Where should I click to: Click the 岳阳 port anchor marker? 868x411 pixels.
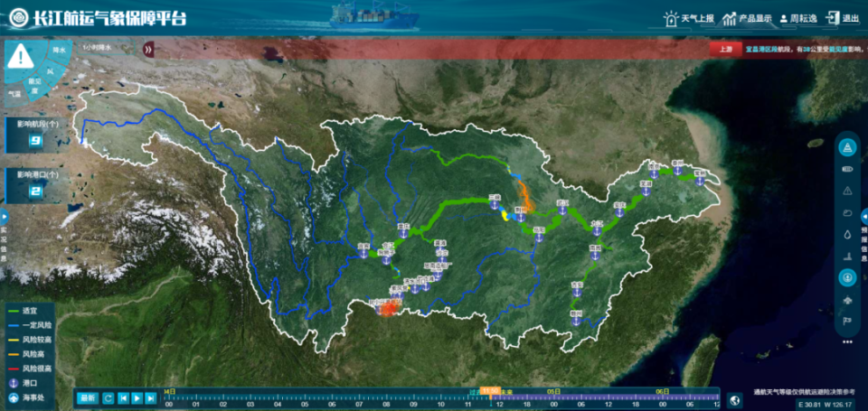click(x=539, y=237)
